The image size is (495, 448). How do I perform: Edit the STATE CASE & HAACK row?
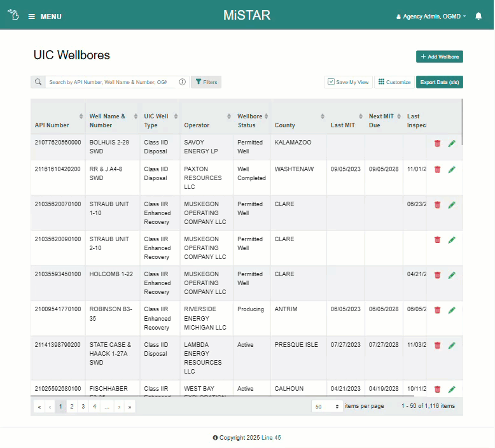coord(452,346)
